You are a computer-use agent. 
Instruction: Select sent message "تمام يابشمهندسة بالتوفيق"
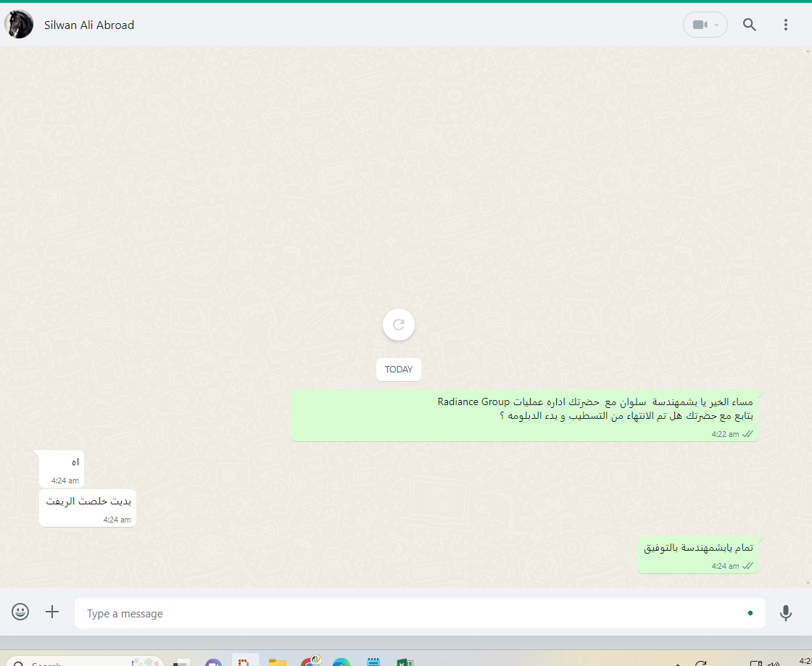coord(697,554)
